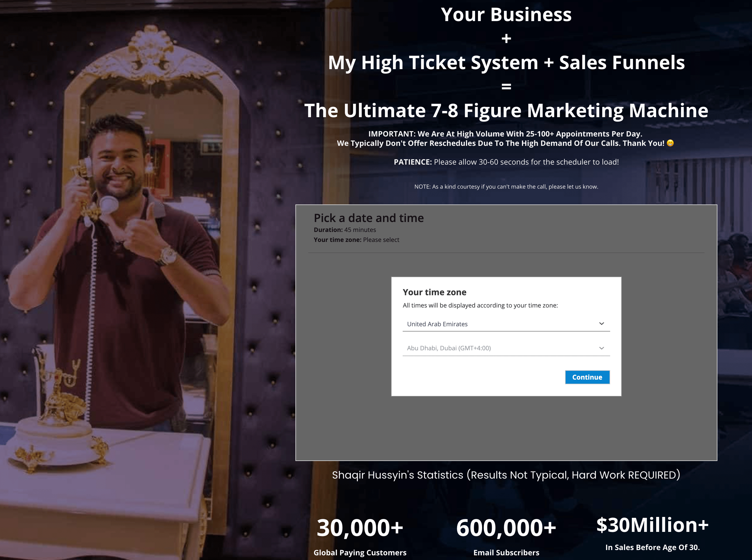The height and width of the screenshot is (560, 752).
Task: Click the Your Business headline
Action: tap(506, 15)
